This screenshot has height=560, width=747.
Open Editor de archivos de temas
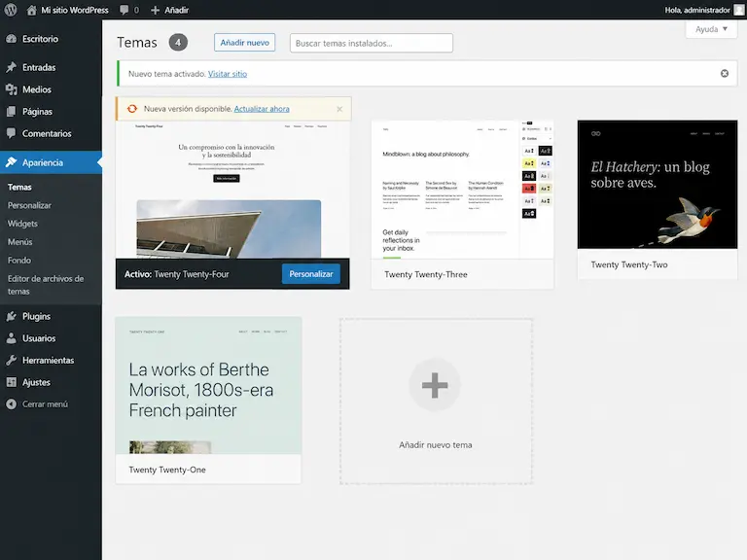pos(46,285)
